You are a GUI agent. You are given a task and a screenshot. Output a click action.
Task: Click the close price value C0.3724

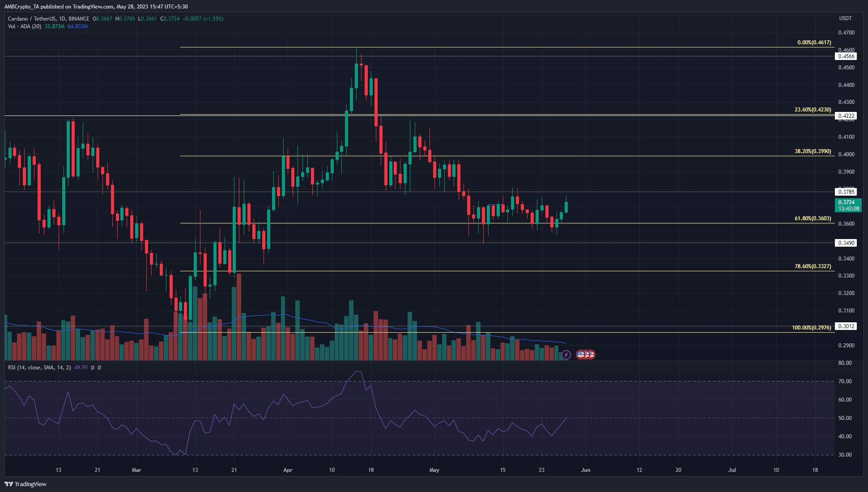[170, 19]
